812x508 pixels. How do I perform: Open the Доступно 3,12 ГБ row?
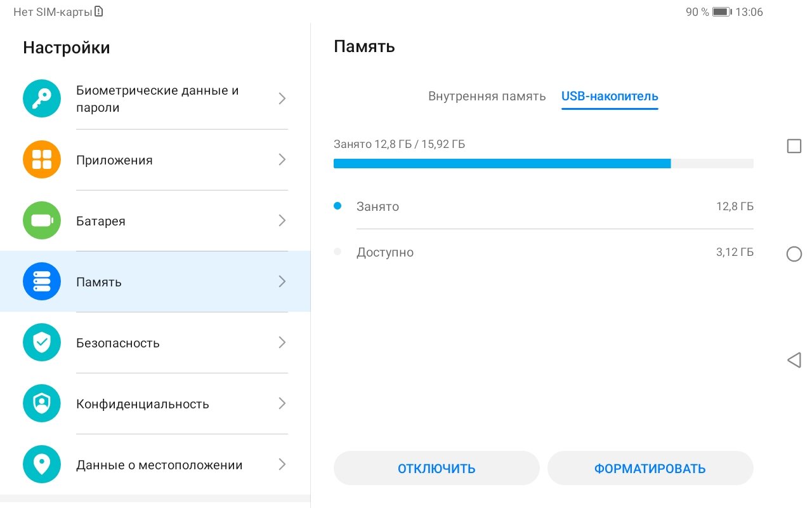(x=544, y=252)
